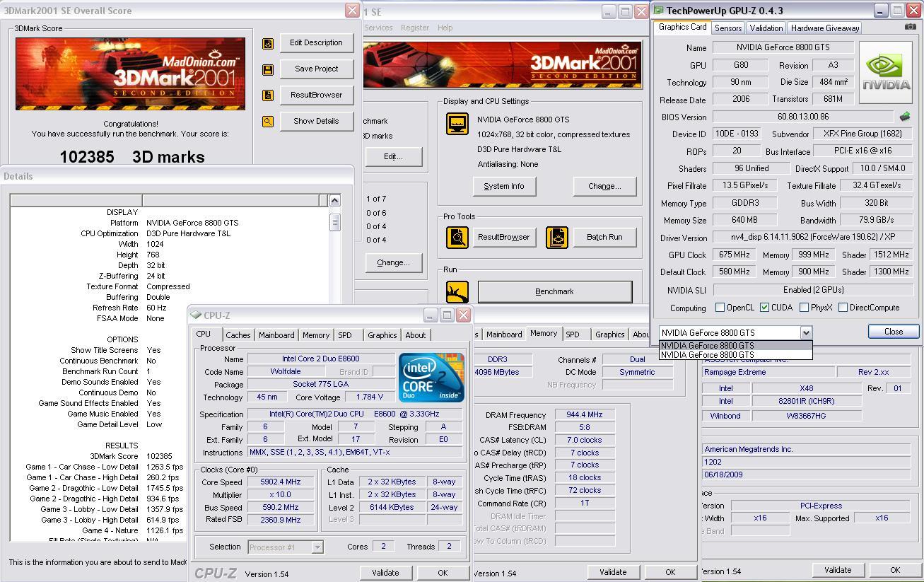Click the System Info button
Image resolution: width=924 pixels, height=582 pixels.
tap(504, 186)
